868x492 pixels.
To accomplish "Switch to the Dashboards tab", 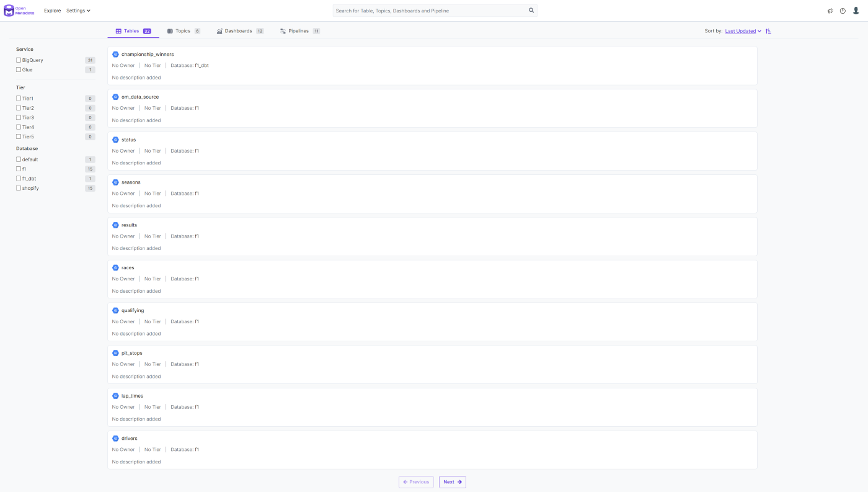I will click(240, 31).
